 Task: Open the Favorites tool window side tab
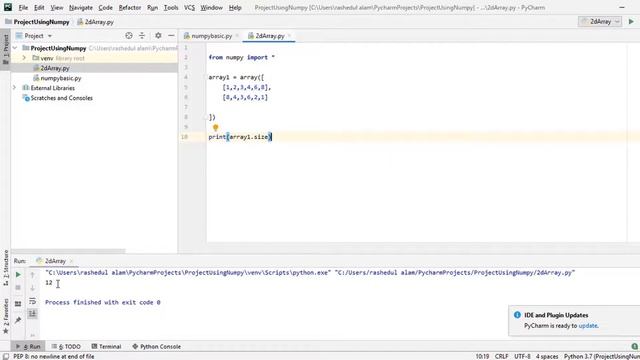5,316
